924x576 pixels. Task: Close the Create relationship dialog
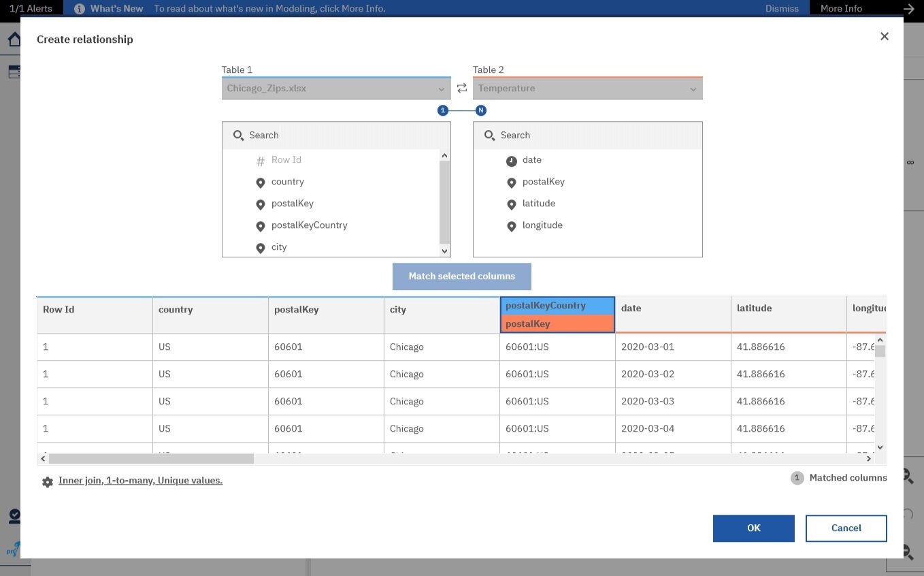point(885,36)
